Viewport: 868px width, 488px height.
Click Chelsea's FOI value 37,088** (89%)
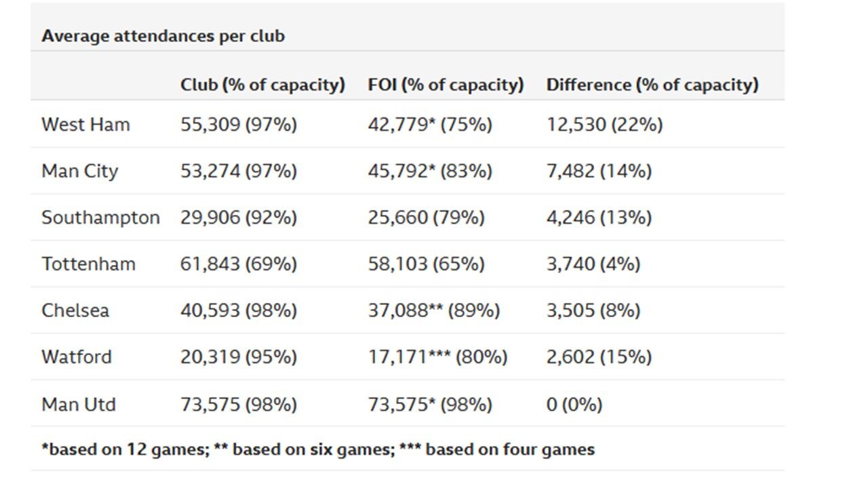point(434,310)
